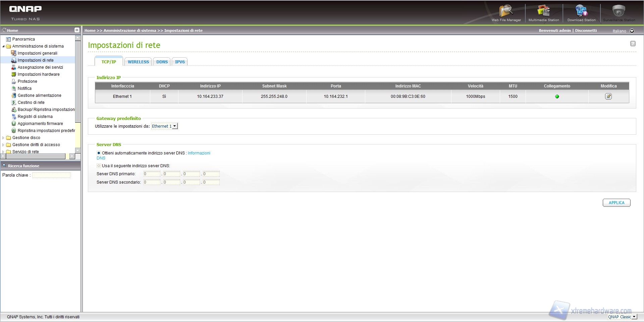The height and width of the screenshot is (322, 644).
Task: Open Surveillance Station icon
Action: pyautogui.click(x=619, y=12)
